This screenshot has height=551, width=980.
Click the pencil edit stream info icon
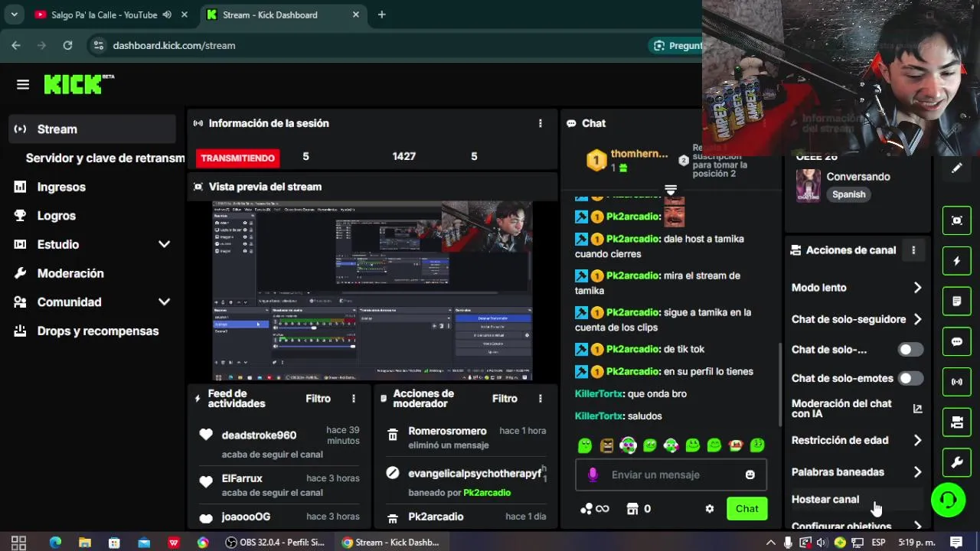pyautogui.click(x=957, y=168)
